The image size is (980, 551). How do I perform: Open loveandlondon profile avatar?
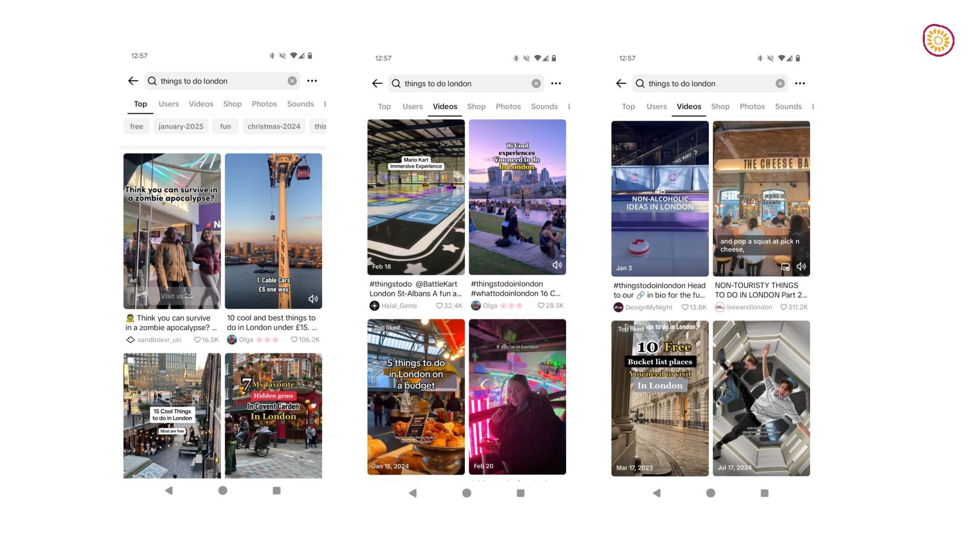720,307
